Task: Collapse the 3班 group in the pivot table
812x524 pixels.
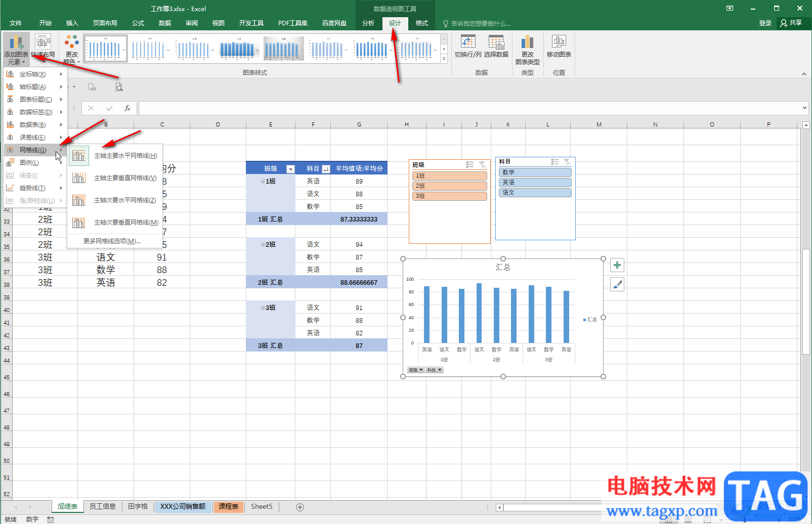Action: click(x=263, y=308)
